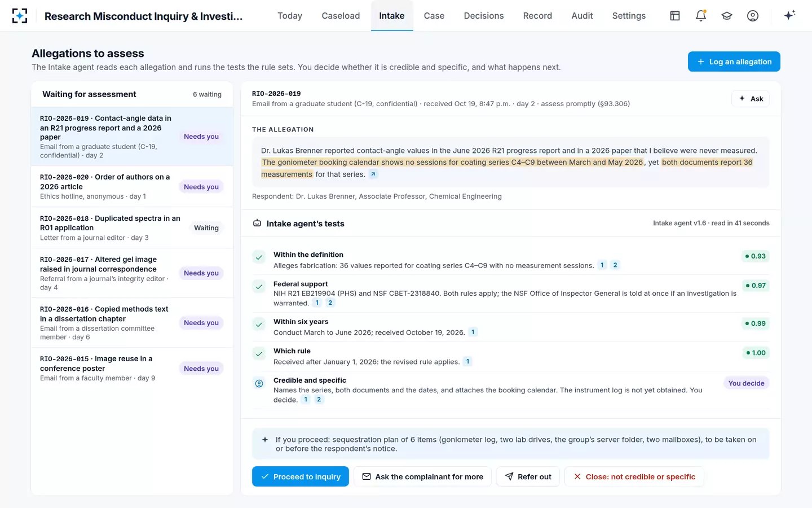Select allegation RIO-2026-017 about altered gel image
812x508 pixels.
(x=132, y=273)
